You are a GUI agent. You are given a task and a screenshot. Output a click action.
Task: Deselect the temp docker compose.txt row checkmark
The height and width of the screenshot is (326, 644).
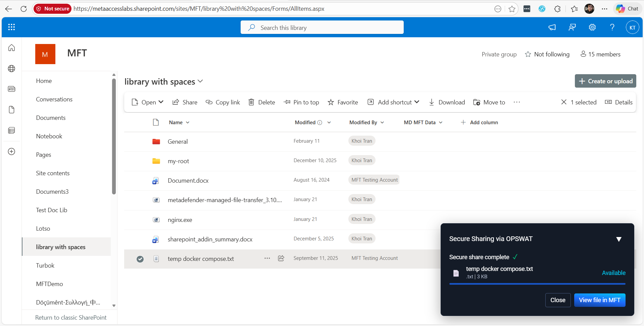tap(140, 259)
